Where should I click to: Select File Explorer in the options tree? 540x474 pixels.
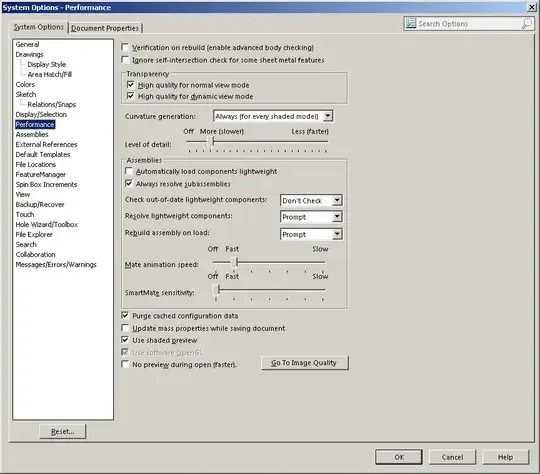pyautogui.click(x=34, y=234)
